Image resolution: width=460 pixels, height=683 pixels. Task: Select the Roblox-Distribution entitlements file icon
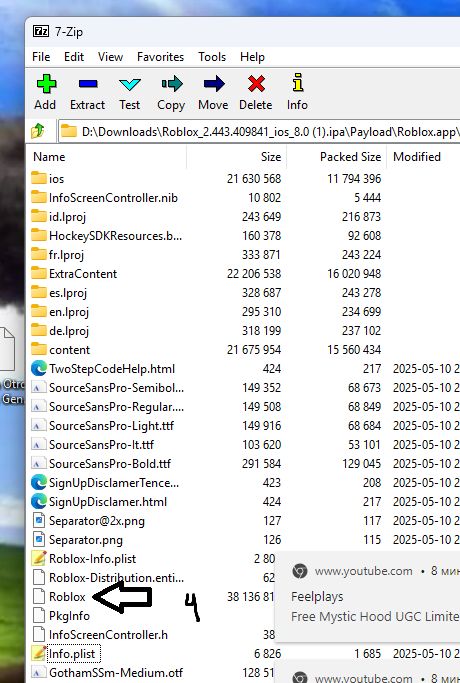pyautogui.click(x=39, y=578)
